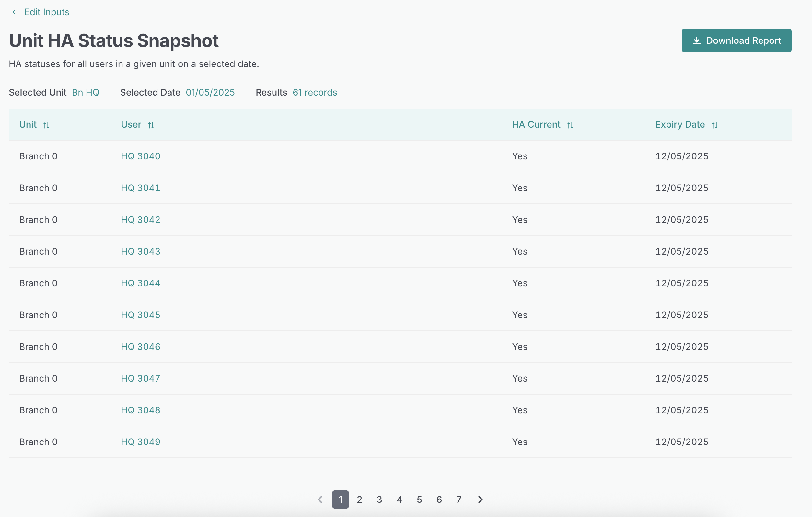Jump to page 7 of results
This screenshot has width=812, height=517.
[x=458, y=499]
